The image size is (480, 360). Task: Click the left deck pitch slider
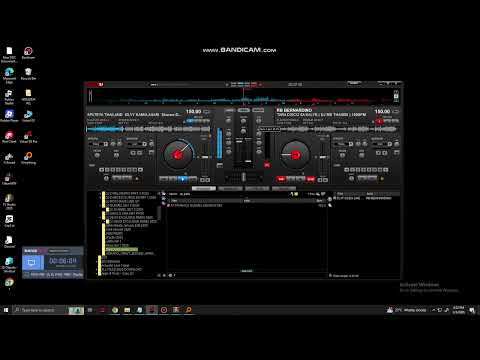coord(205,157)
